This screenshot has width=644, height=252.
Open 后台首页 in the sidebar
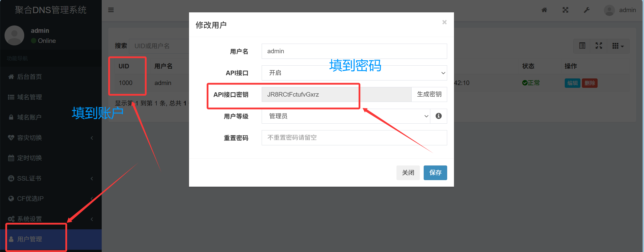(30, 77)
